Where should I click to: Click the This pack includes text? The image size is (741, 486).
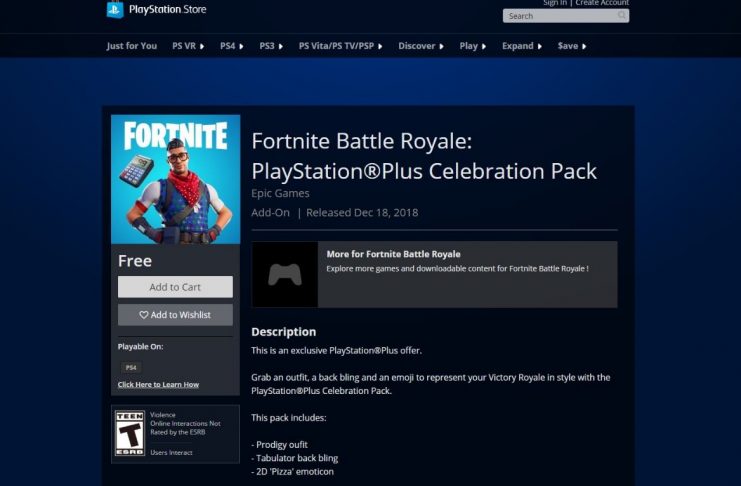click(x=289, y=418)
